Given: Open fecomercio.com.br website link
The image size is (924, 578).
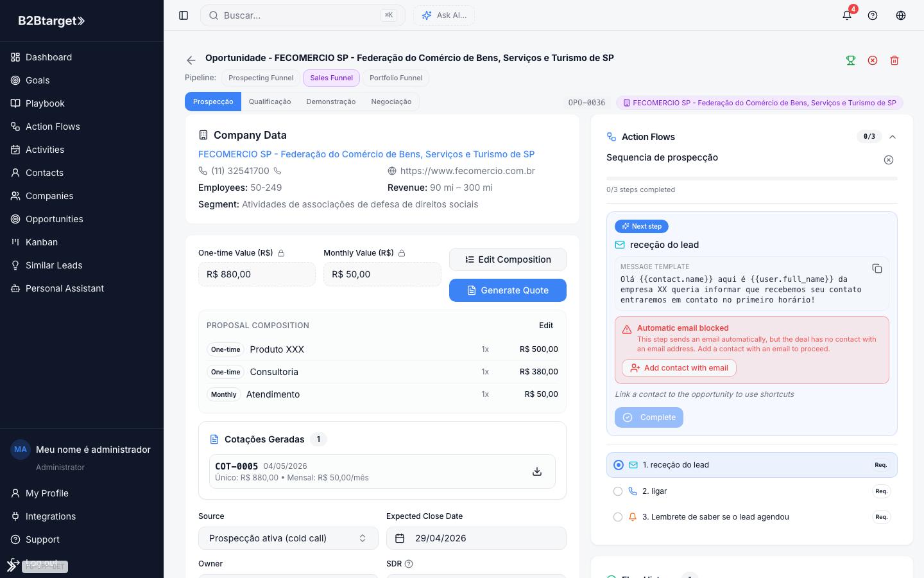Looking at the screenshot, I should click(x=468, y=171).
